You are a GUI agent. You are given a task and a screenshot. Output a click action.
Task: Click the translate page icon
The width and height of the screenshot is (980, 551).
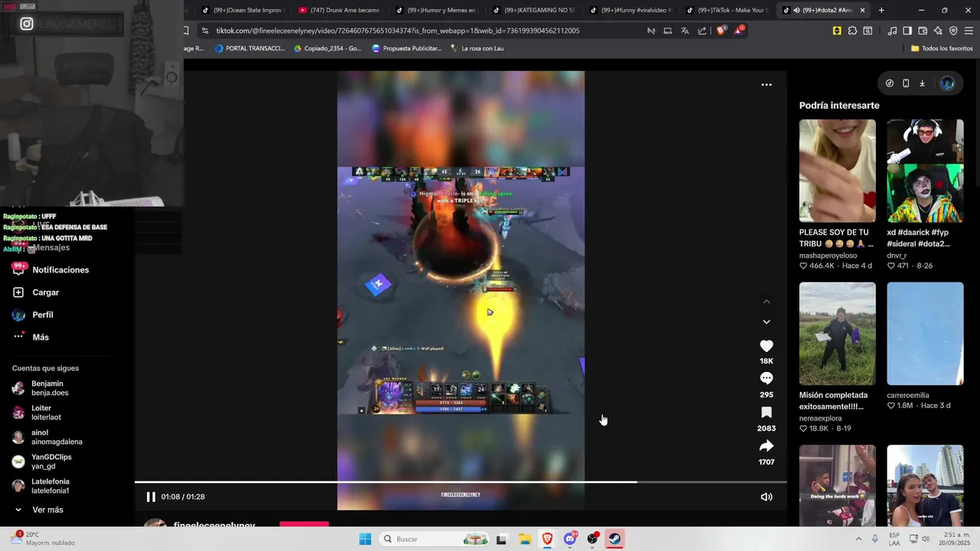[684, 31]
